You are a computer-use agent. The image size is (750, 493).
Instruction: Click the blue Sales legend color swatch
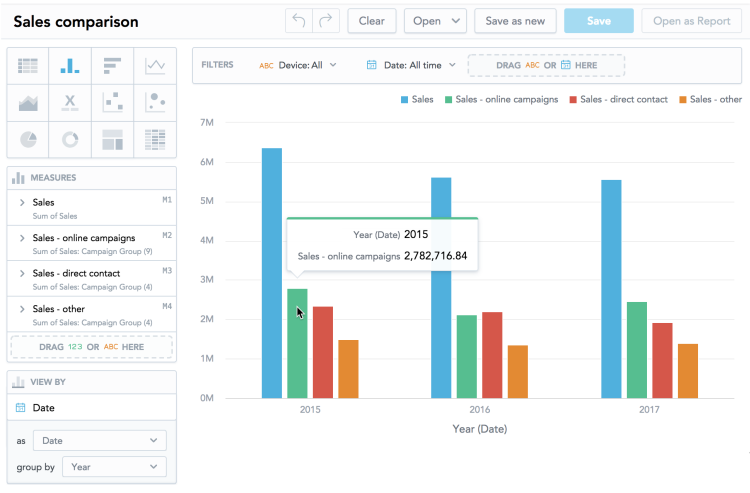[404, 100]
